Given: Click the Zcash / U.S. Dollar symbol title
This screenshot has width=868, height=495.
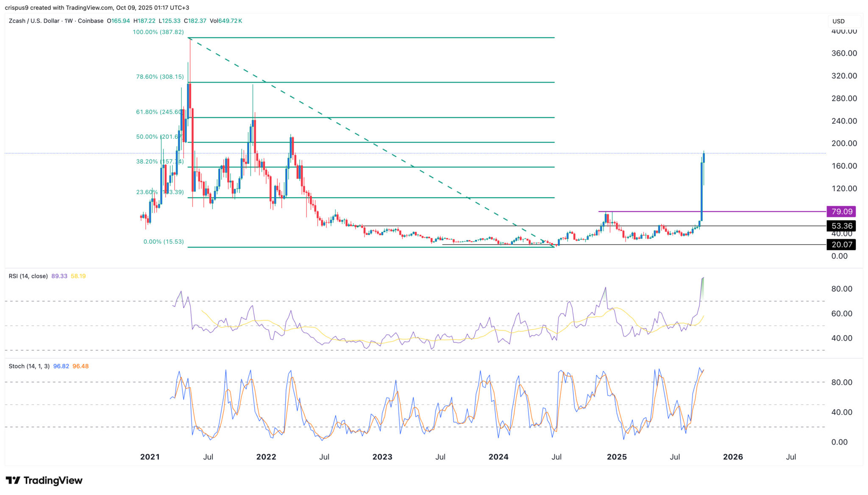Looking at the screenshot, I should click(34, 21).
